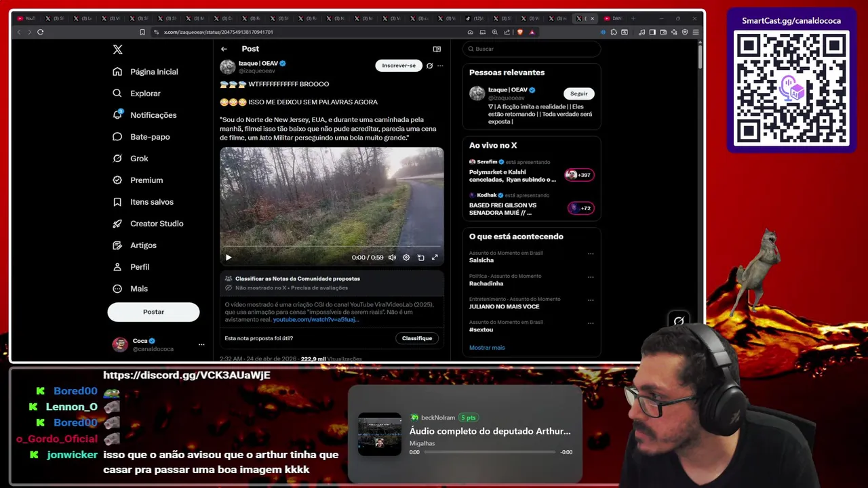This screenshot has width=868, height=488.
Task: Expand the Mais menu in sidebar
Action: point(130,289)
